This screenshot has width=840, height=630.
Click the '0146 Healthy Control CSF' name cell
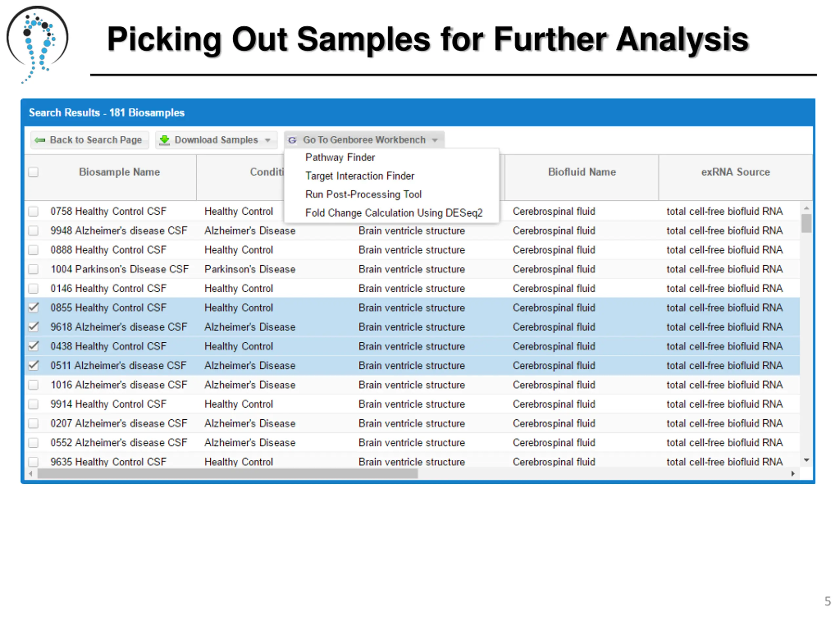[108, 288]
